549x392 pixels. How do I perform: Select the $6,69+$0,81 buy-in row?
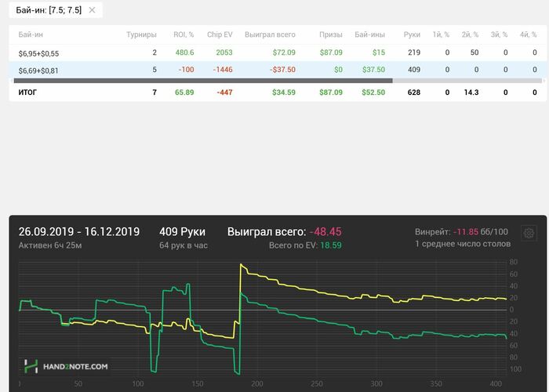point(278,70)
